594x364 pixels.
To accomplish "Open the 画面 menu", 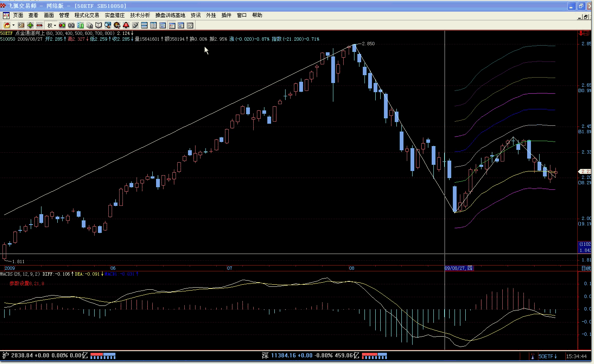I will pos(49,15).
